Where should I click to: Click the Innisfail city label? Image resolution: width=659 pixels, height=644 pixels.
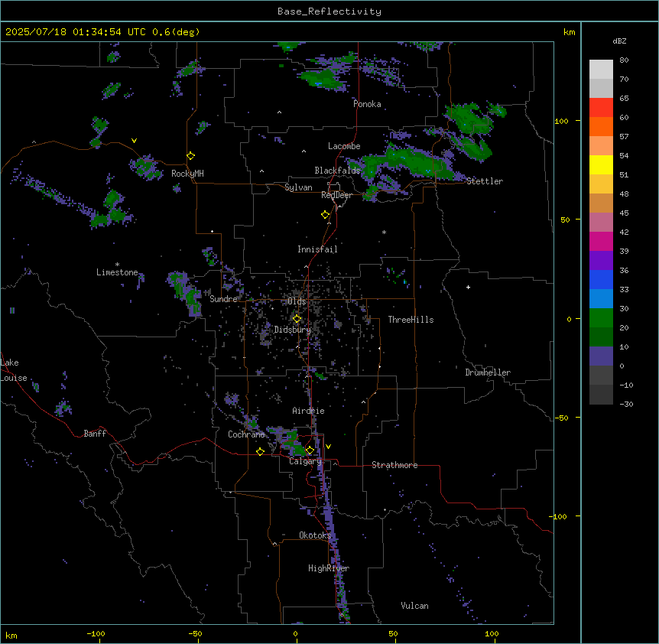317,249
